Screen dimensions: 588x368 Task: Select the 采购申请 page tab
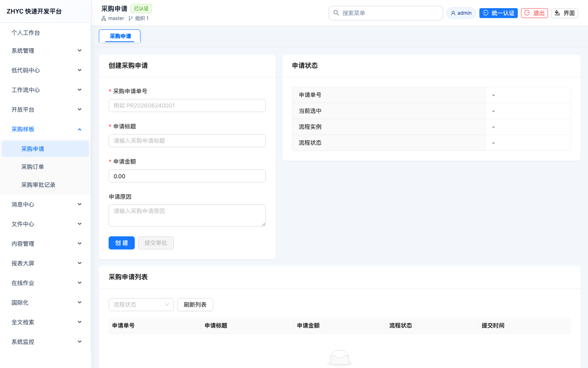(x=120, y=36)
